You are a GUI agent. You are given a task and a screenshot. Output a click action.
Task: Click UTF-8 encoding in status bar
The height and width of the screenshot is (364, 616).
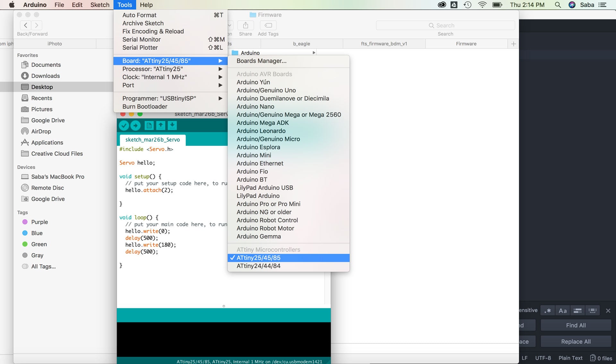coord(543,358)
